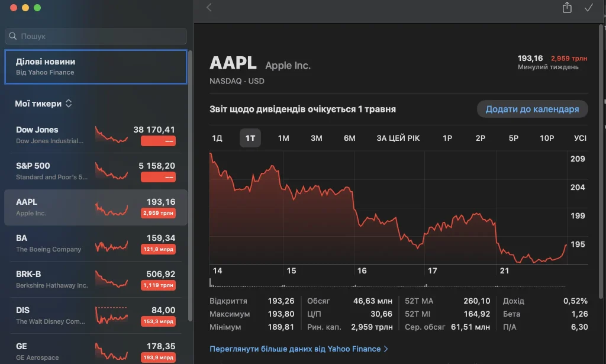Select the GE Aerospace ticker row
Image resolution: width=606 pixels, height=364 pixels.
(x=96, y=350)
